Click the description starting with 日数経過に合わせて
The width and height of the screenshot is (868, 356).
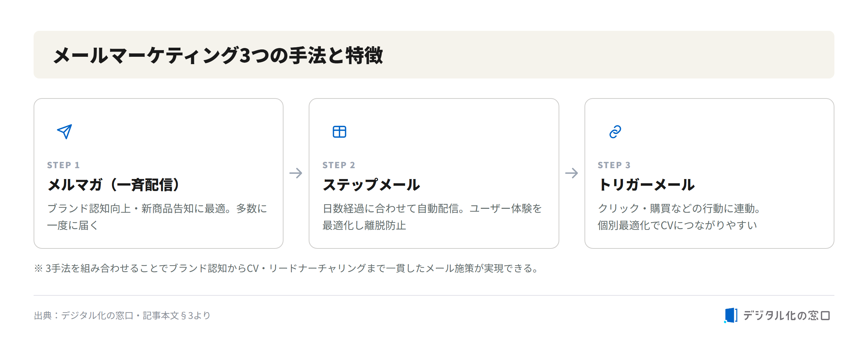pyautogui.click(x=432, y=217)
